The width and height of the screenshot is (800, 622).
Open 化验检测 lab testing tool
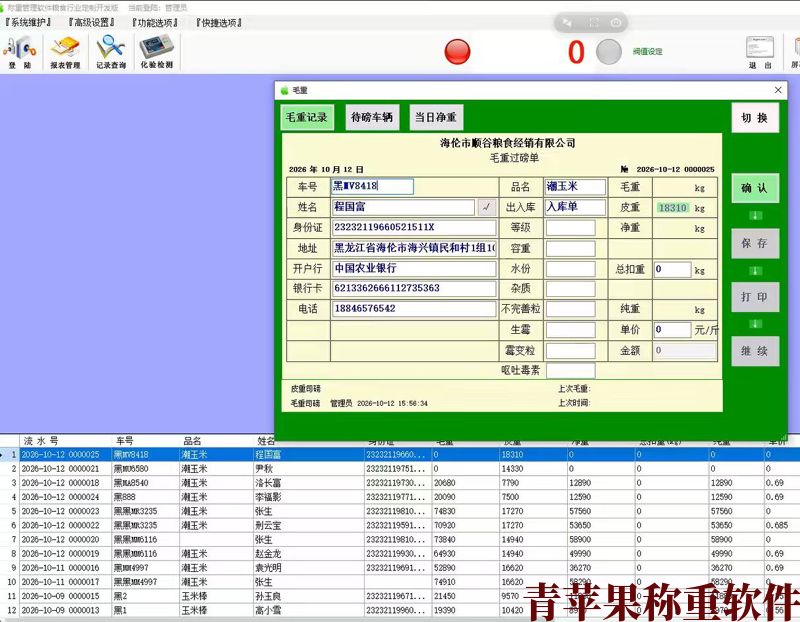[x=157, y=52]
